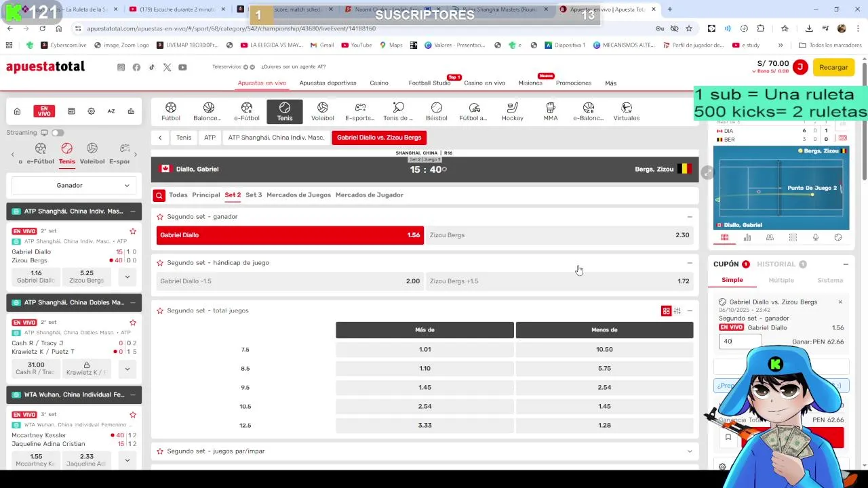Favorite the Segundo set - ganador market
Viewport: 868px width, 488px height.
click(x=160, y=217)
